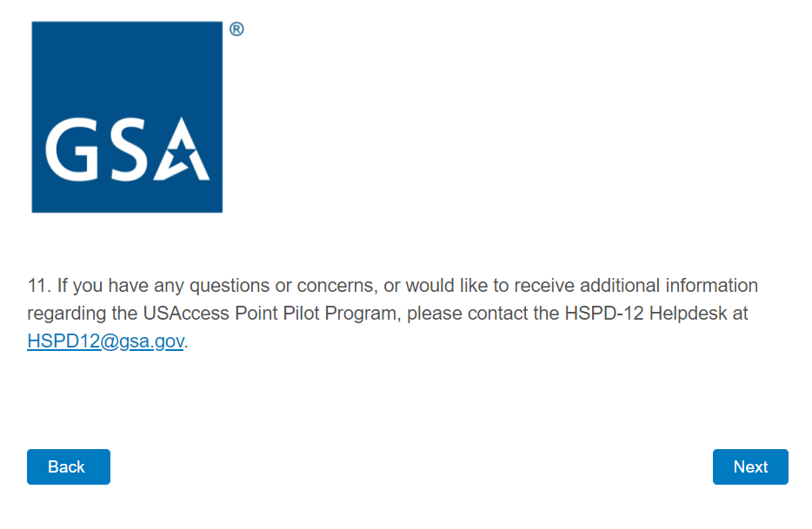Click the blue background of the logo's top area
The height and width of the screenshot is (529, 812).
point(127,61)
